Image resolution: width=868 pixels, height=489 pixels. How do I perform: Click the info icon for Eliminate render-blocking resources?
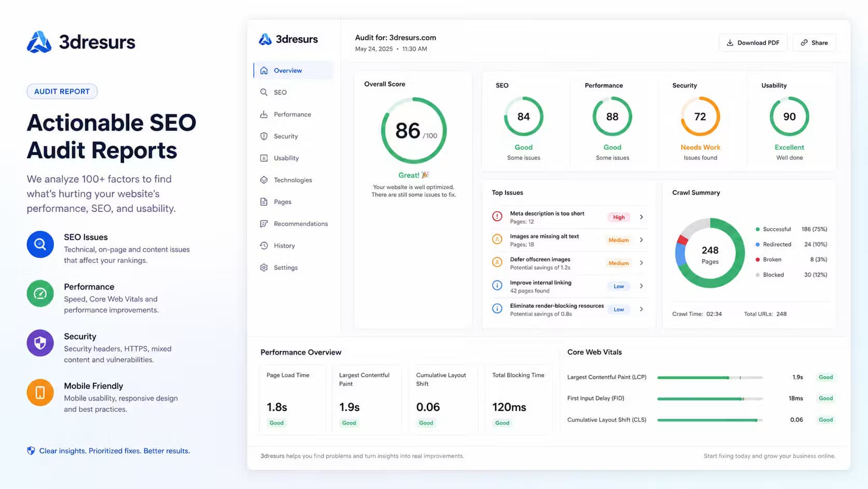497,309
